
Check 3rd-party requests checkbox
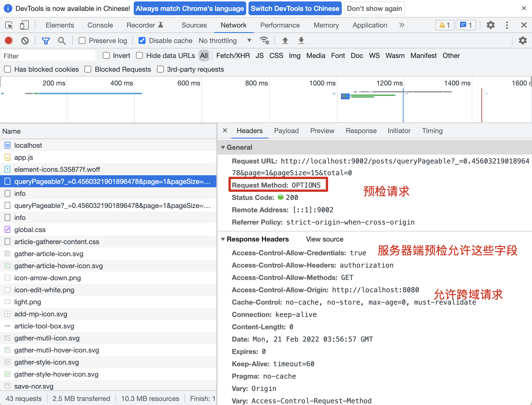point(160,69)
